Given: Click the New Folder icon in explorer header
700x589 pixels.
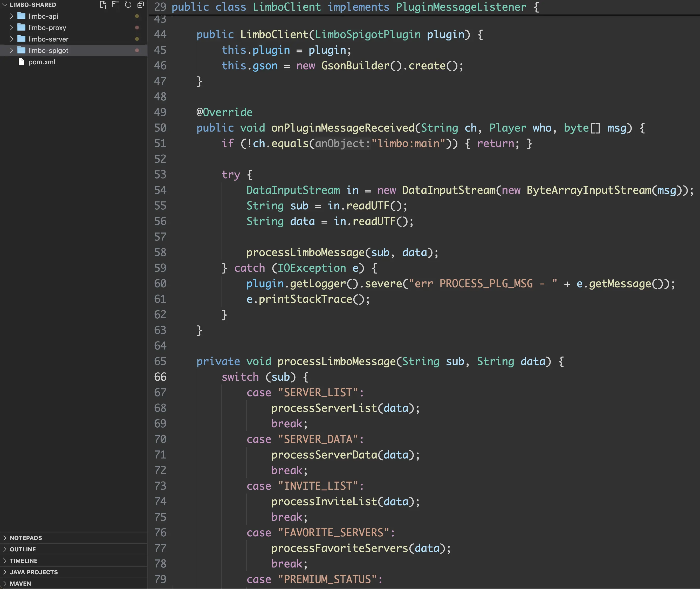Looking at the screenshot, I should click(116, 5).
